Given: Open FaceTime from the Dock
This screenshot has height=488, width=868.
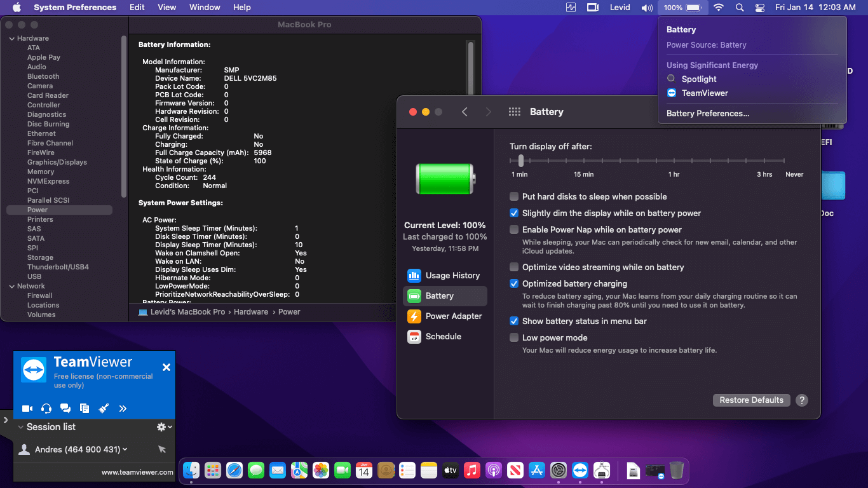Looking at the screenshot, I should [x=342, y=470].
